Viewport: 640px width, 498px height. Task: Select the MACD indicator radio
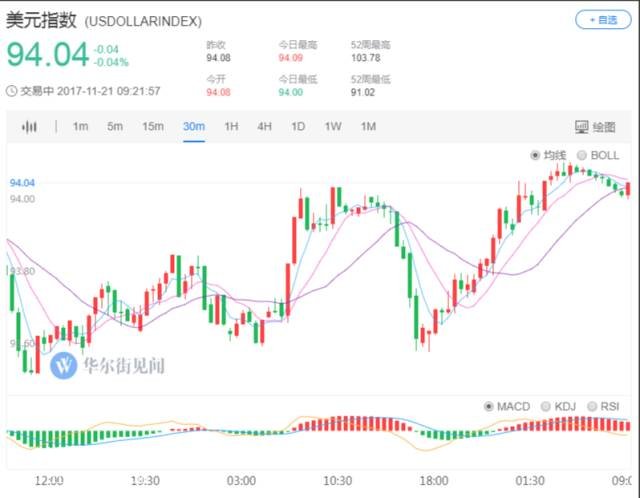point(489,407)
